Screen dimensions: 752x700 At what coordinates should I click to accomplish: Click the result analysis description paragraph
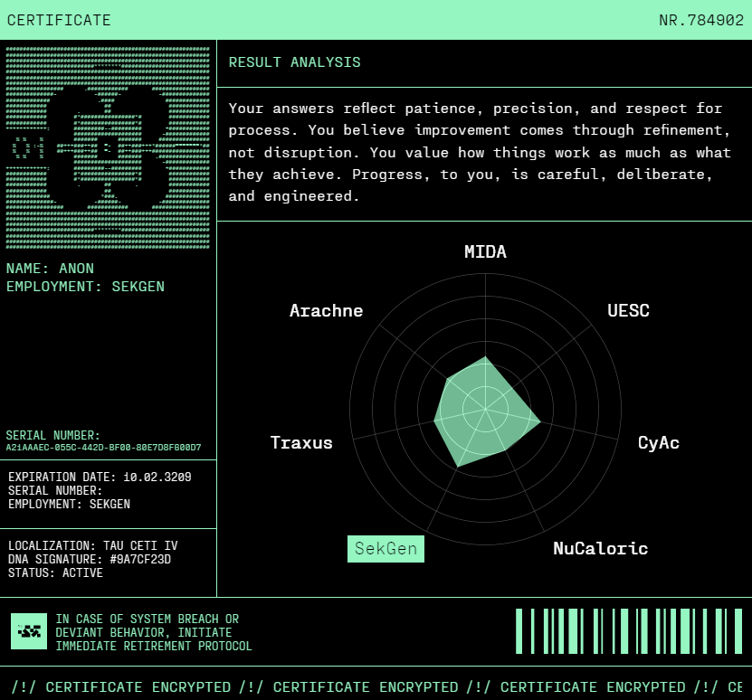tap(480, 153)
